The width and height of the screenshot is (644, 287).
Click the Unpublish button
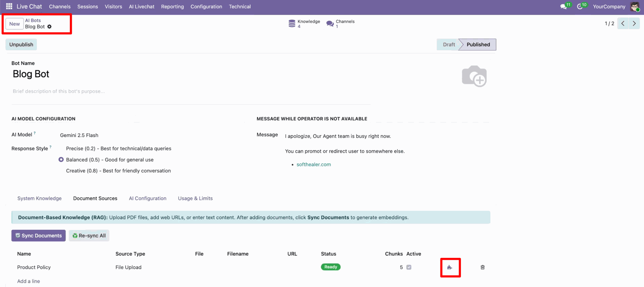coord(21,44)
